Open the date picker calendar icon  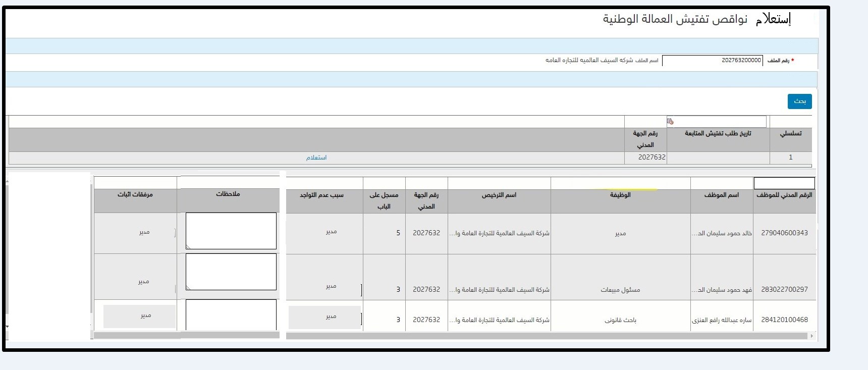coord(670,121)
